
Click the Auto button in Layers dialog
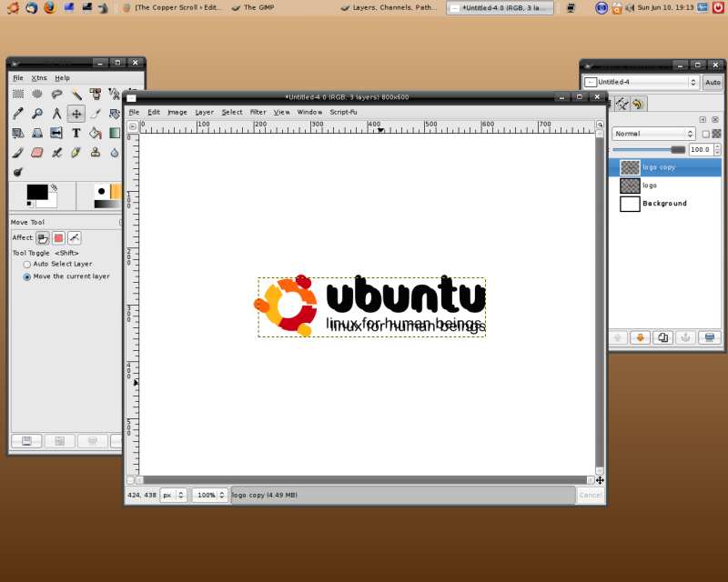click(x=713, y=82)
